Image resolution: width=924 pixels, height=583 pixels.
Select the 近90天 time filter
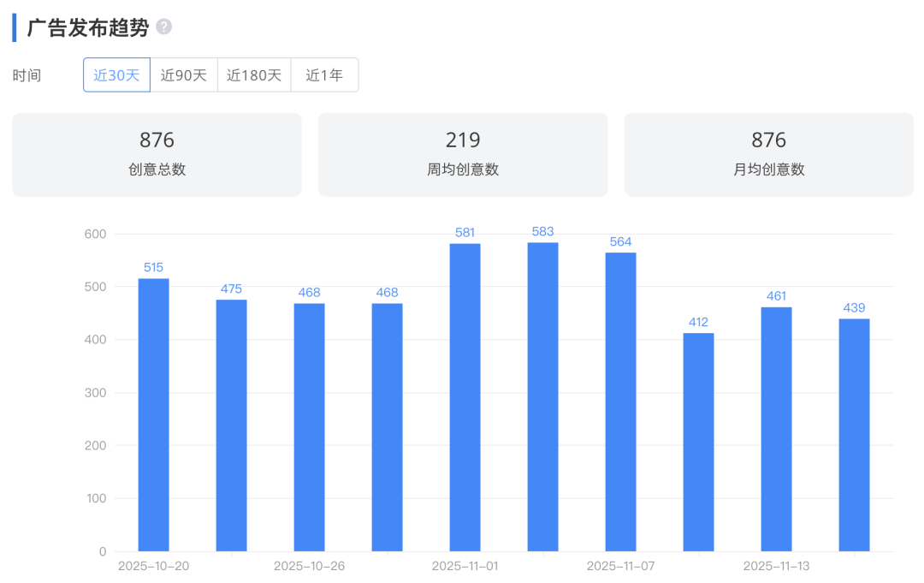coord(184,74)
